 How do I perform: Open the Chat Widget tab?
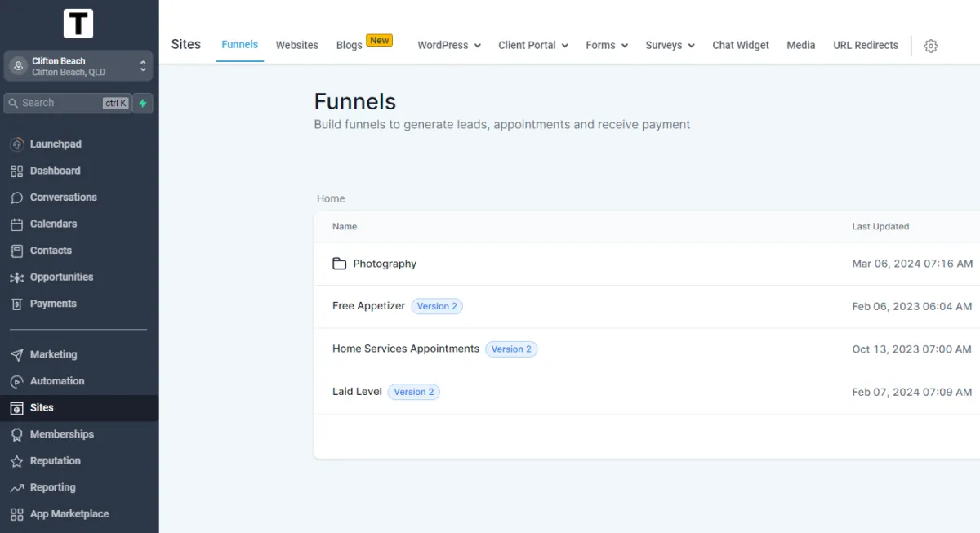click(741, 46)
